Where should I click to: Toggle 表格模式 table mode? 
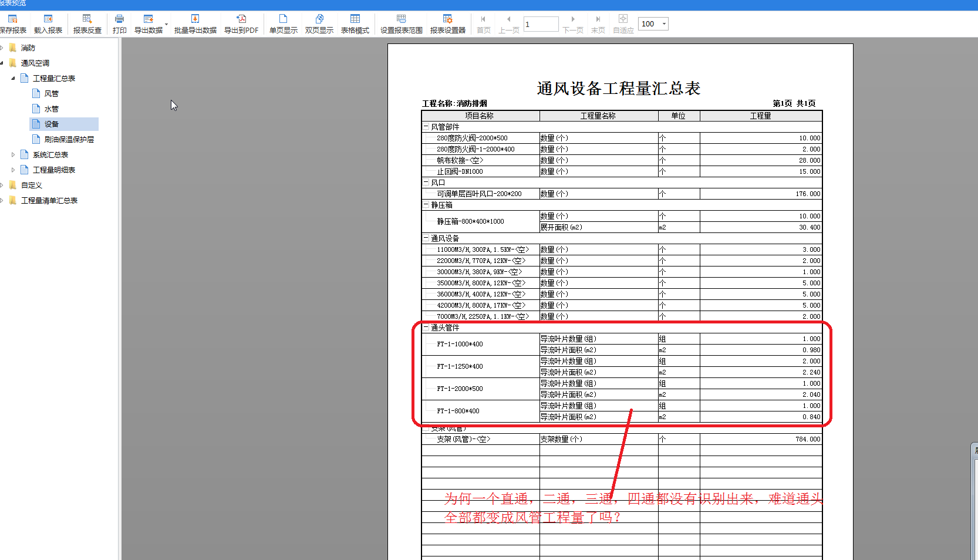coord(355,24)
